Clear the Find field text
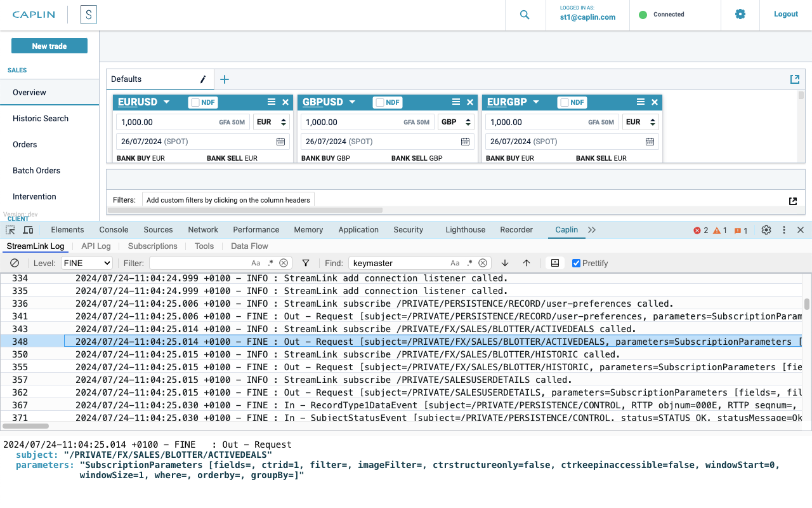The height and width of the screenshot is (508, 812). [x=483, y=263]
